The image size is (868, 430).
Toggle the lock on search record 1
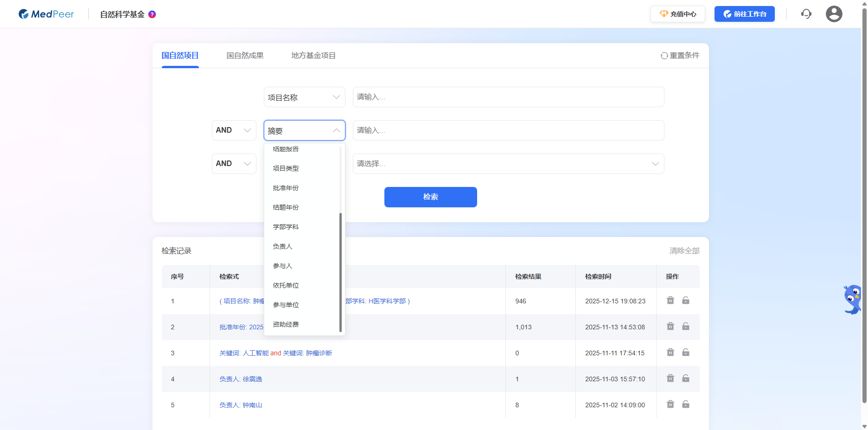(686, 300)
